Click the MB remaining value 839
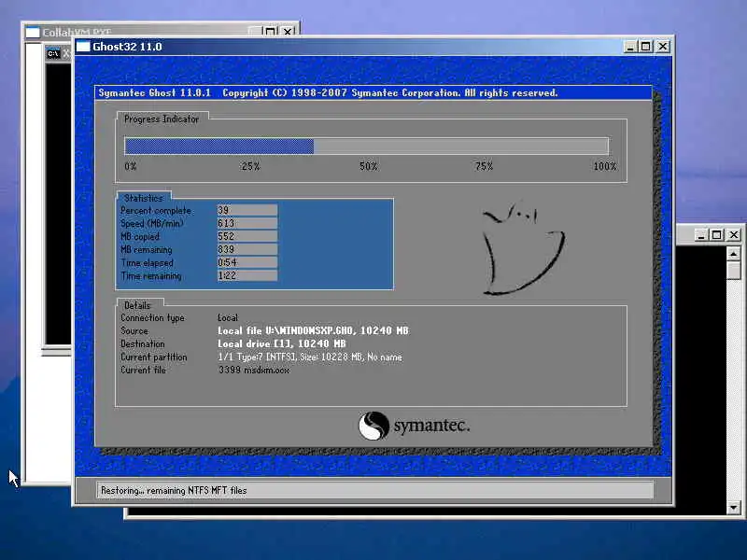Viewport: 747px width, 560px height. [247, 249]
